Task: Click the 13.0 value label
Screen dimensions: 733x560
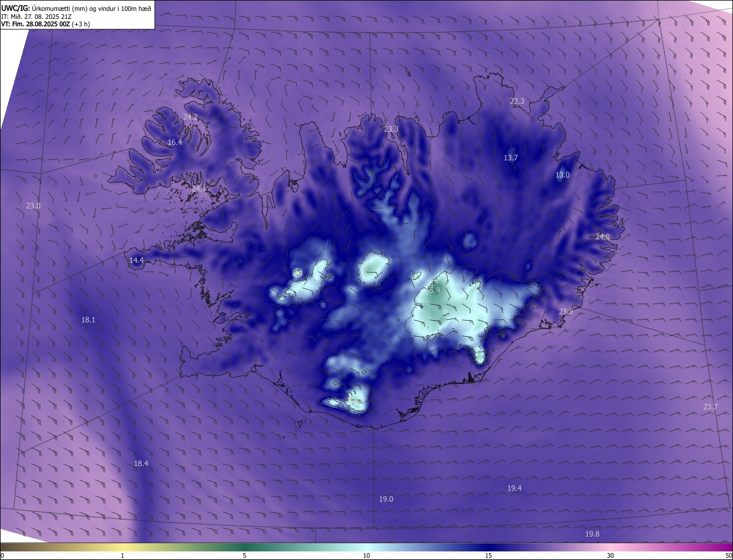Action: click(x=562, y=175)
